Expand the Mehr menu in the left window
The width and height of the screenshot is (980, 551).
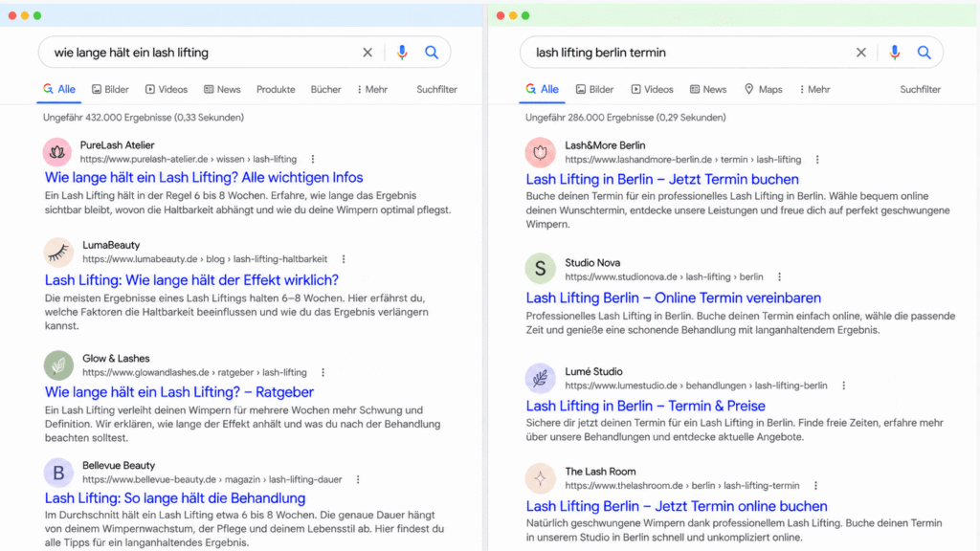(x=372, y=89)
